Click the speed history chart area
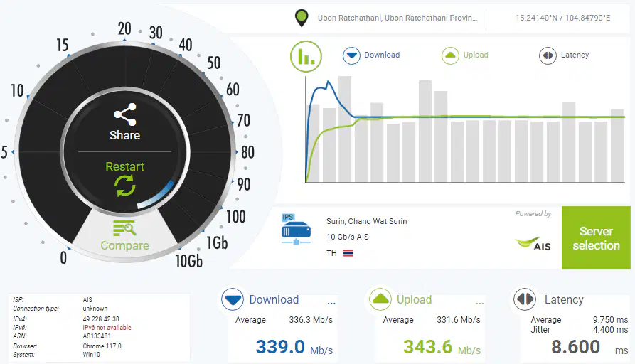Viewport: 635px width, 364px height. [465, 129]
